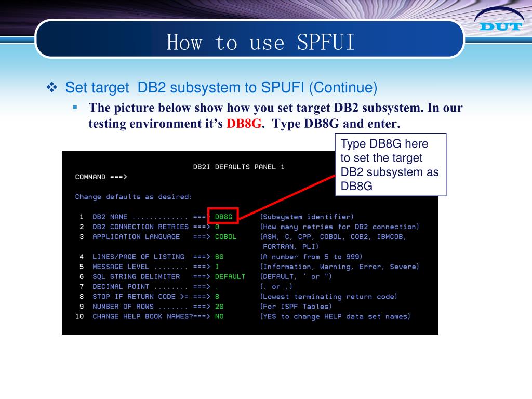
Task: Click the CHANGE HELP BOOK NAMES value NO
Action: (219, 316)
